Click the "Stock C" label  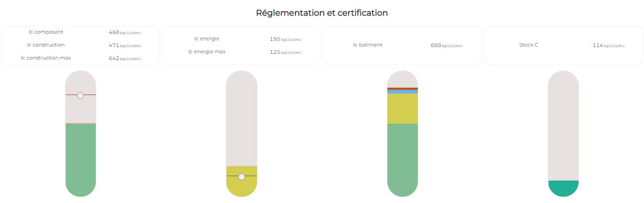(528, 45)
